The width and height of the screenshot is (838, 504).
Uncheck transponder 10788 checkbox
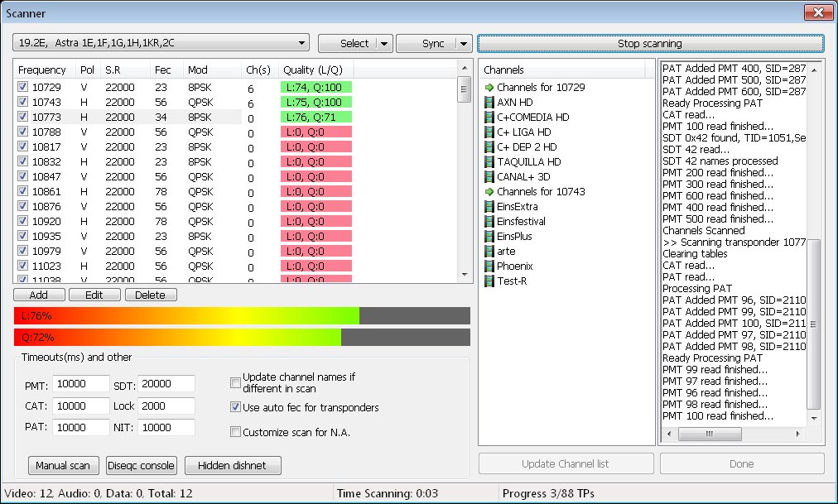[x=22, y=132]
